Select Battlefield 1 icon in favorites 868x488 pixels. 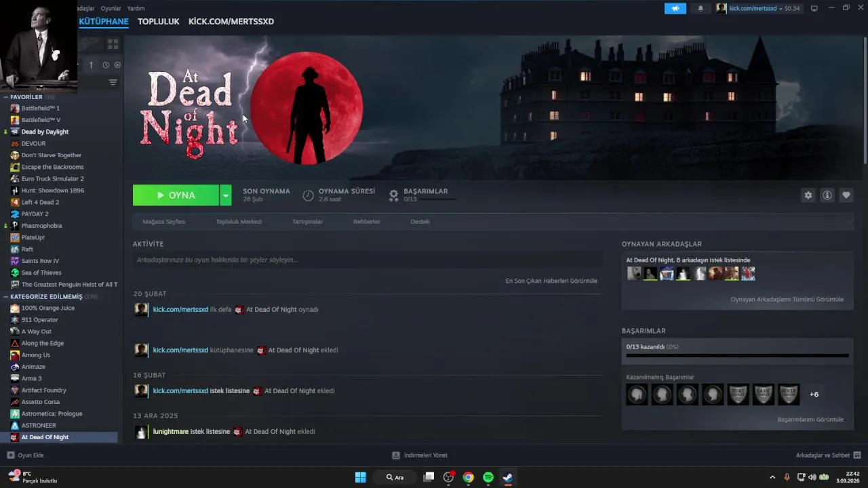coord(15,108)
